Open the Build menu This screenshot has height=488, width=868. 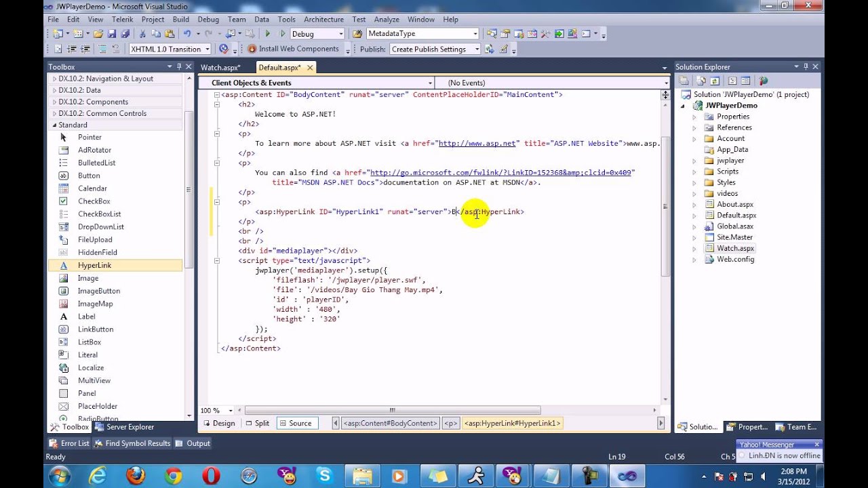(x=181, y=20)
